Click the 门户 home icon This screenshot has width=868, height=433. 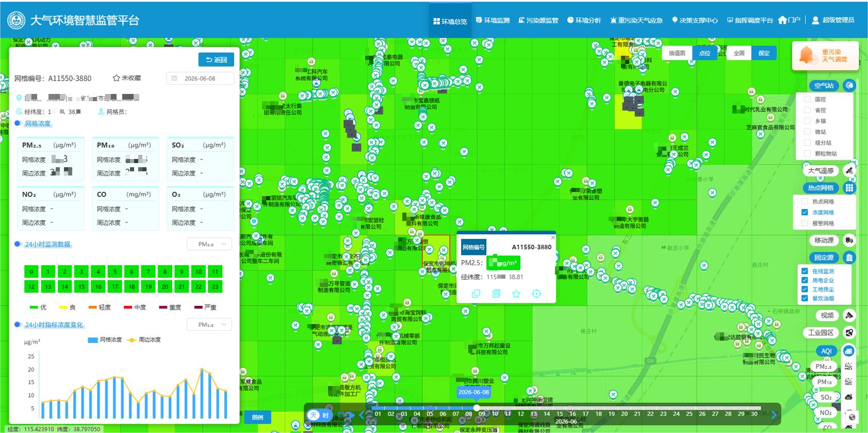coord(783,20)
